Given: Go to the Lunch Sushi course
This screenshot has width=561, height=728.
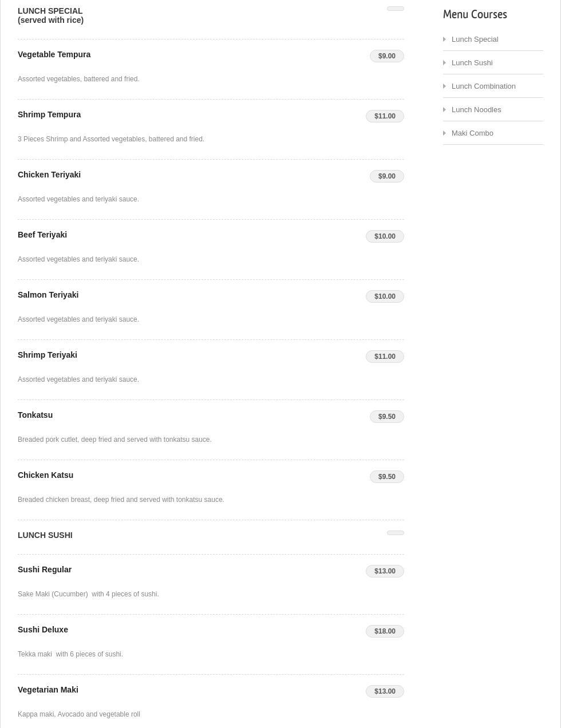Looking at the screenshot, I should [x=472, y=63].
